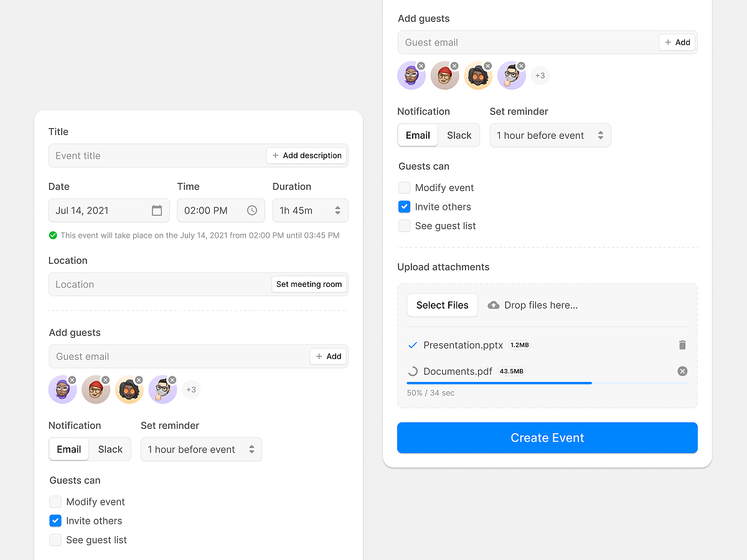This screenshot has height=560, width=747.
Task: Delete Presentation.pptx with the trash icon
Action: [682, 345]
